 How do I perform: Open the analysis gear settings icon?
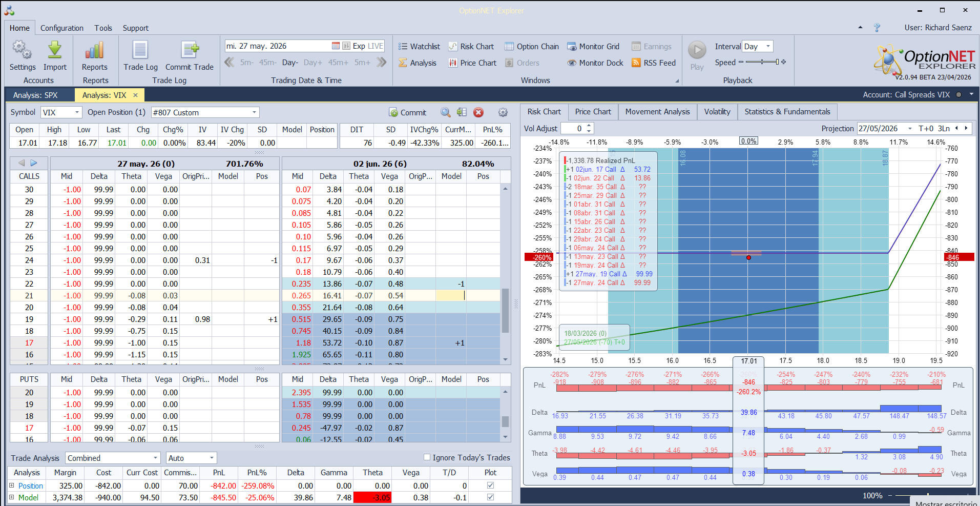coord(503,112)
